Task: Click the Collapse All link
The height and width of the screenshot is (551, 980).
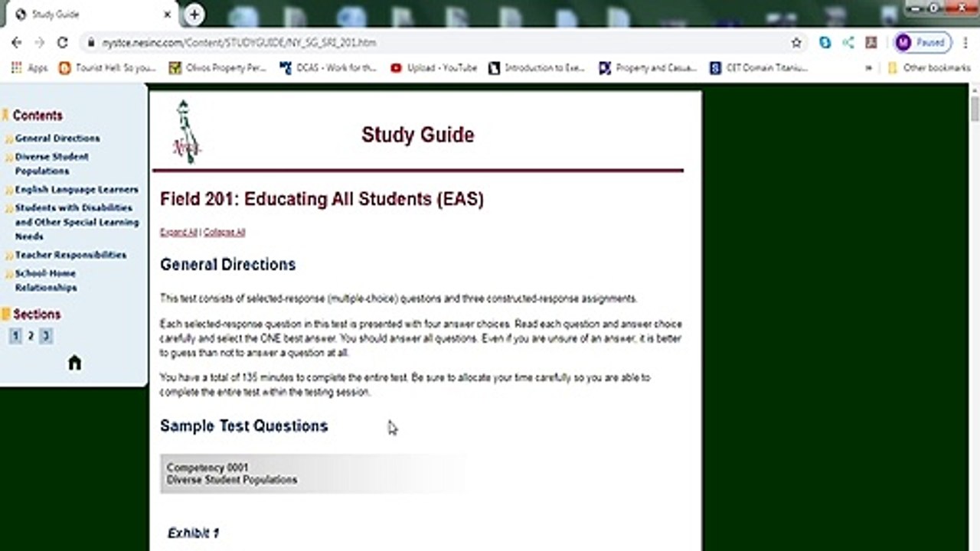Action: coord(224,232)
